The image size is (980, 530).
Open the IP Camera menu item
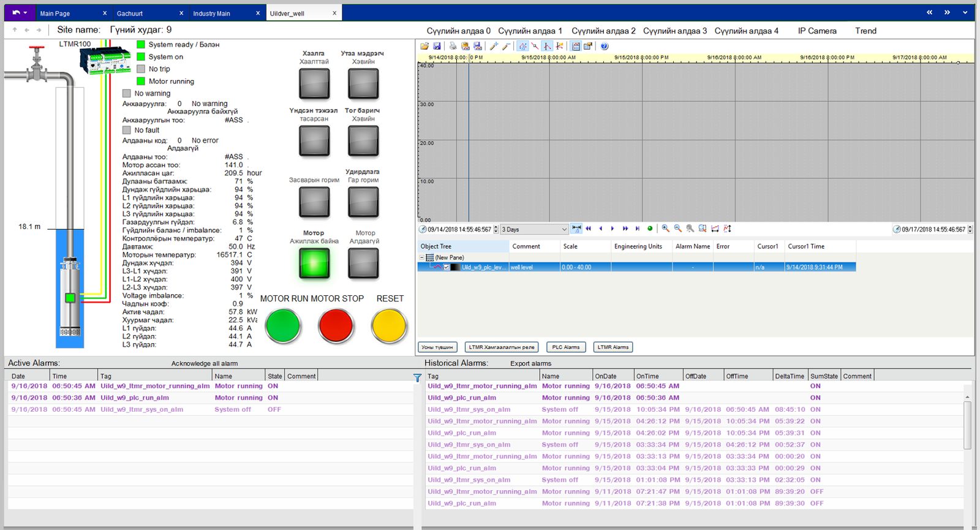(817, 31)
